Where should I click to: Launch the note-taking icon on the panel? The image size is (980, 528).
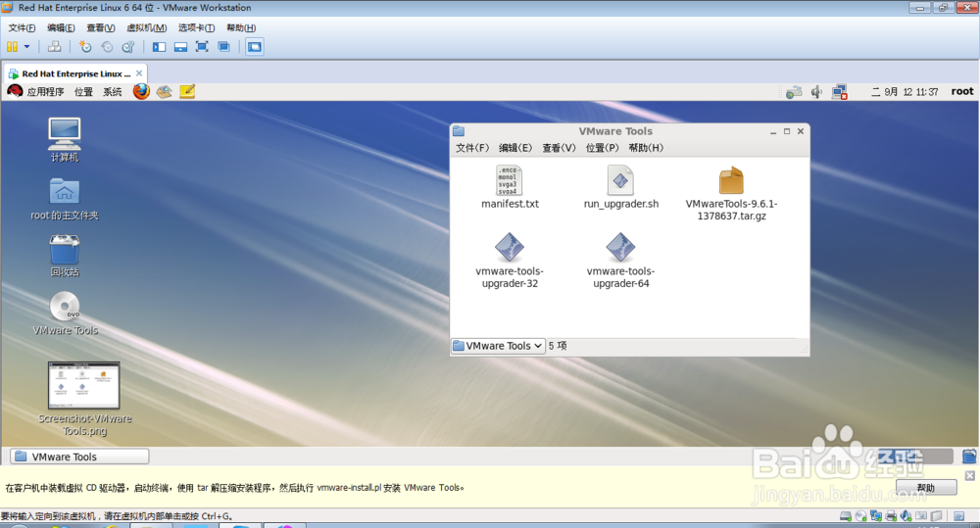187,91
